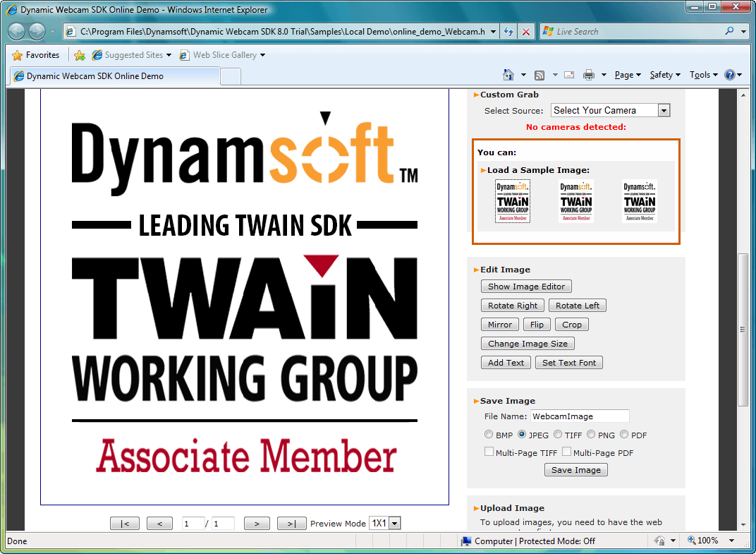Select the BMP format radio button
Viewport: 756px width, 554px height.
(x=489, y=434)
